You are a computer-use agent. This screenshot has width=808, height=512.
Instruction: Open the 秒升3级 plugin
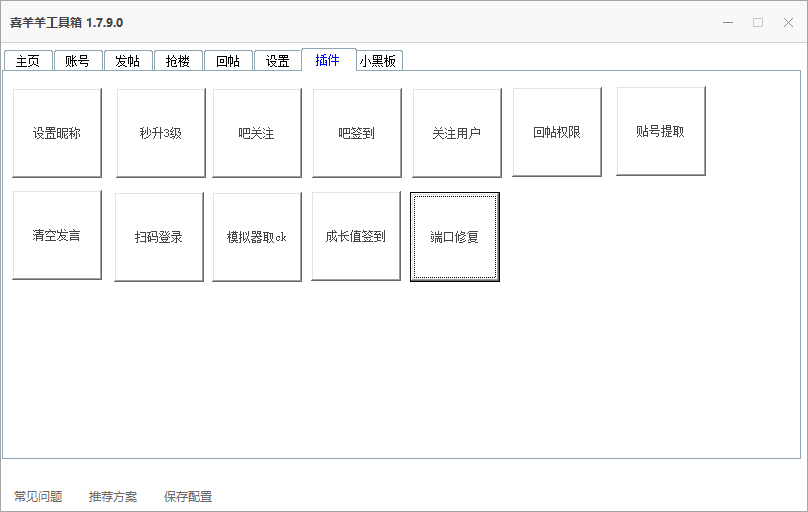161,133
